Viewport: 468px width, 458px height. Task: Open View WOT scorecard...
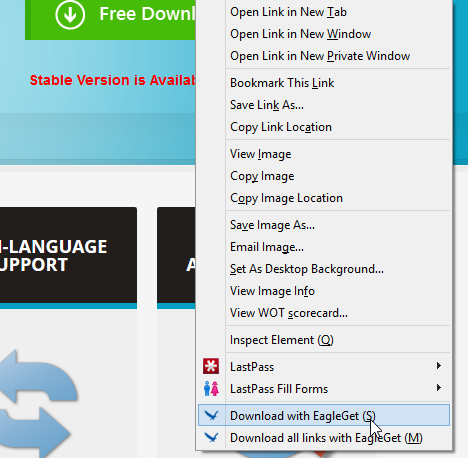(x=324, y=313)
